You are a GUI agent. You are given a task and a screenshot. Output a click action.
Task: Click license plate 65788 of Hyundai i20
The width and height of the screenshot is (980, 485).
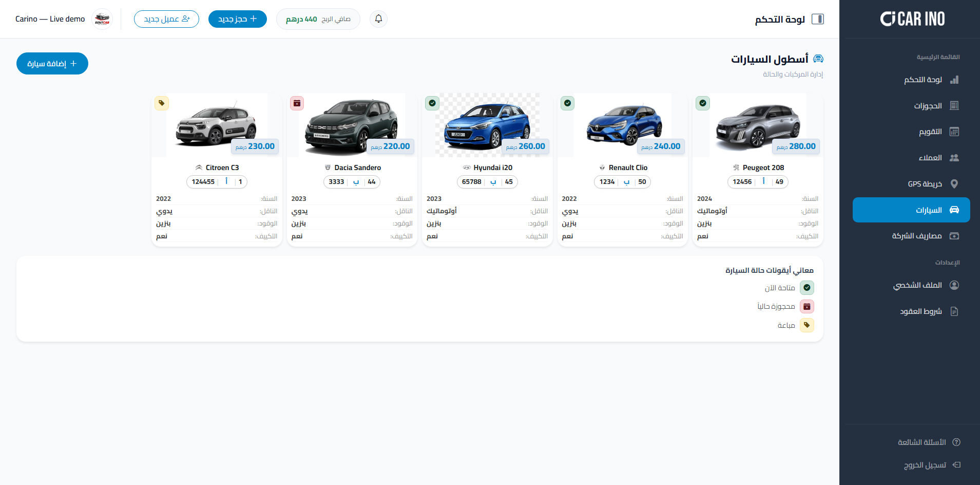click(x=487, y=182)
